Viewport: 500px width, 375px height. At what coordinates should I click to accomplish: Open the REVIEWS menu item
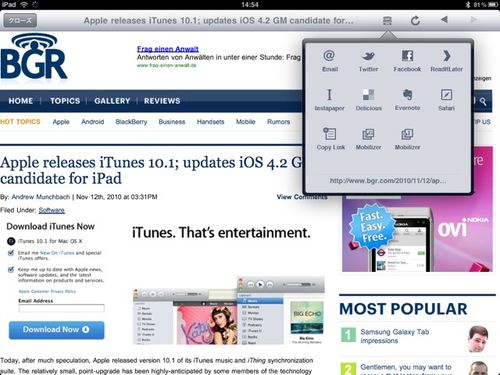[x=162, y=101]
